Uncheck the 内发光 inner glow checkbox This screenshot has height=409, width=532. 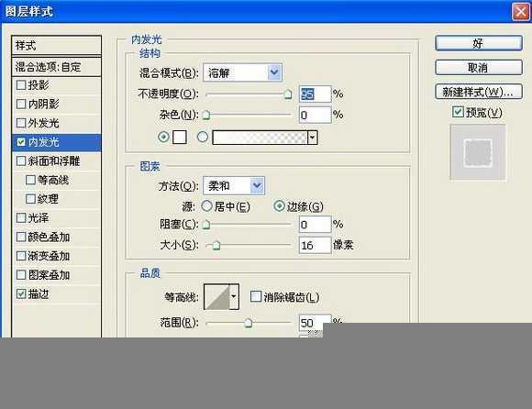pyautogui.click(x=21, y=142)
